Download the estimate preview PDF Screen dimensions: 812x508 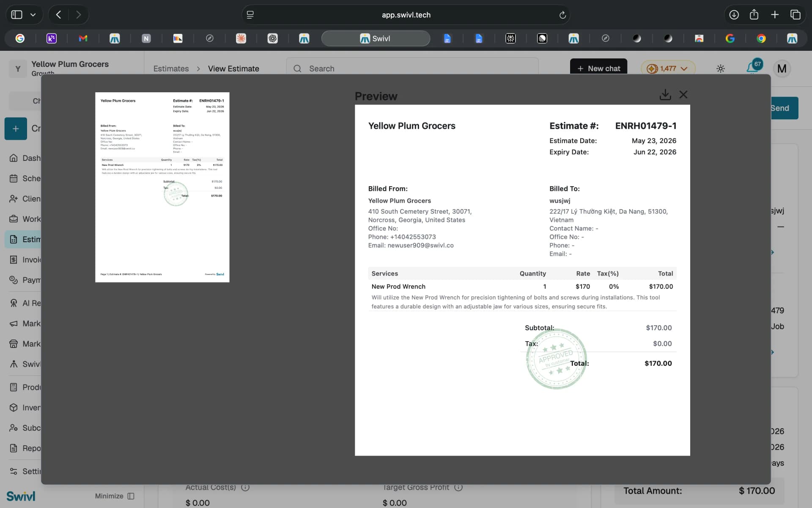(x=665, y=94)
